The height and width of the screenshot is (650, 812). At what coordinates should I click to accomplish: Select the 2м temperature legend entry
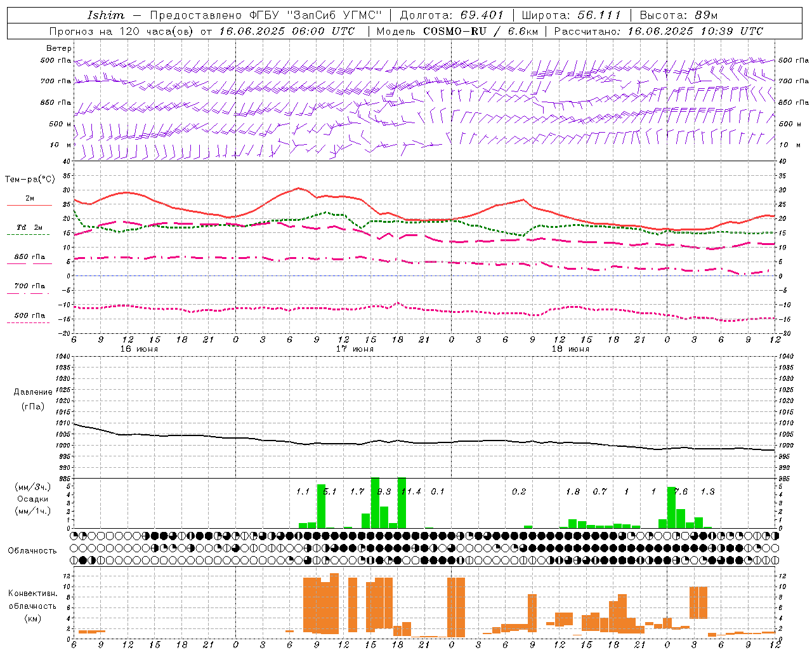[30, 199]
